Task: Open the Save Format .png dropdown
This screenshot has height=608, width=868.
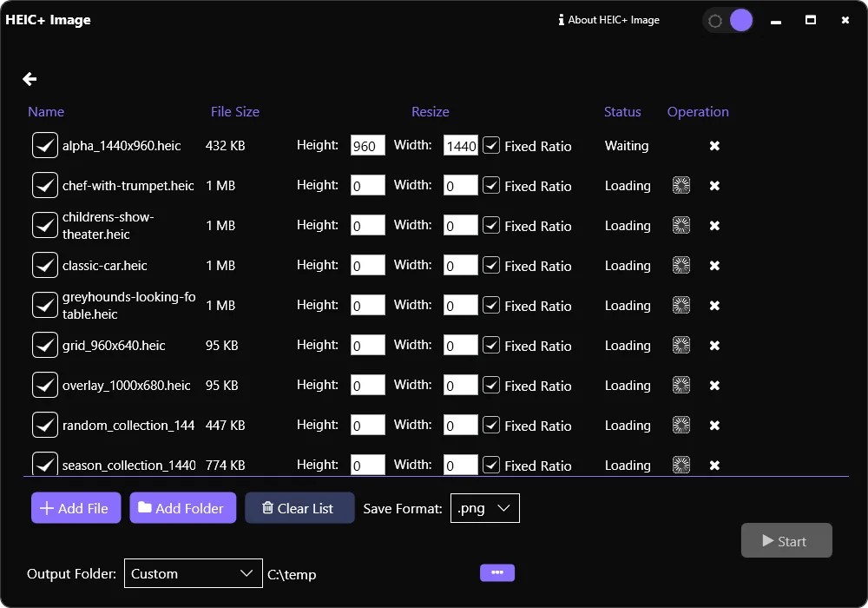Action: point(485,508)
